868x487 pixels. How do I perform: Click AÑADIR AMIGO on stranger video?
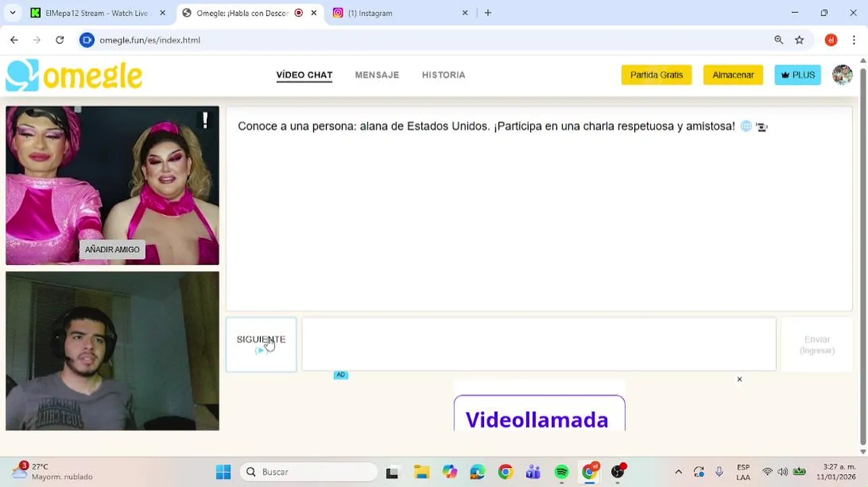[x=112, y=250]
